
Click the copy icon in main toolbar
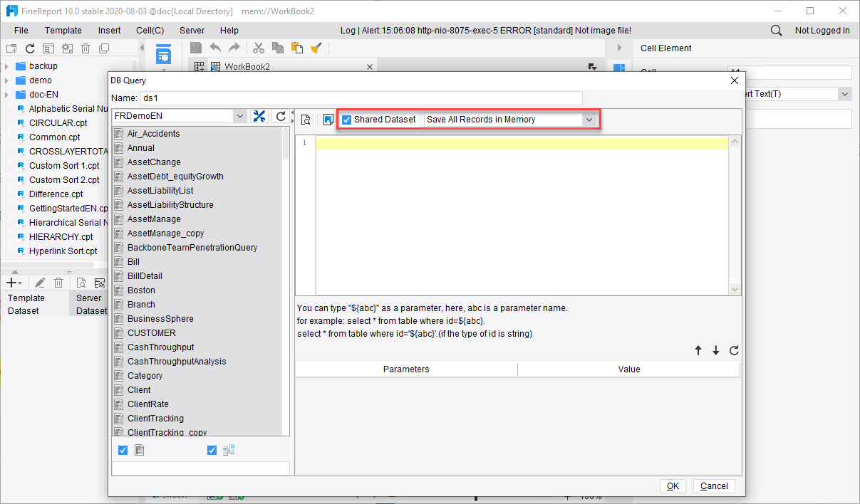(278, 48)
